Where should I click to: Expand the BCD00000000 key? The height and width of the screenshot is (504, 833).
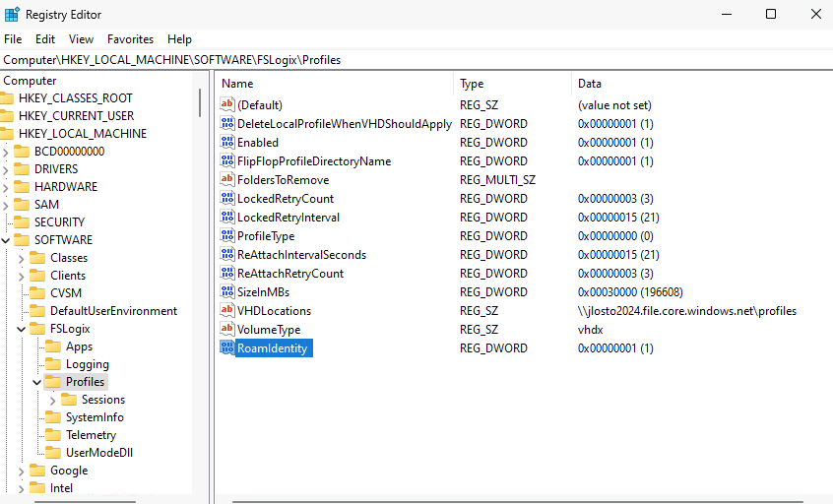tap(6, 153)
